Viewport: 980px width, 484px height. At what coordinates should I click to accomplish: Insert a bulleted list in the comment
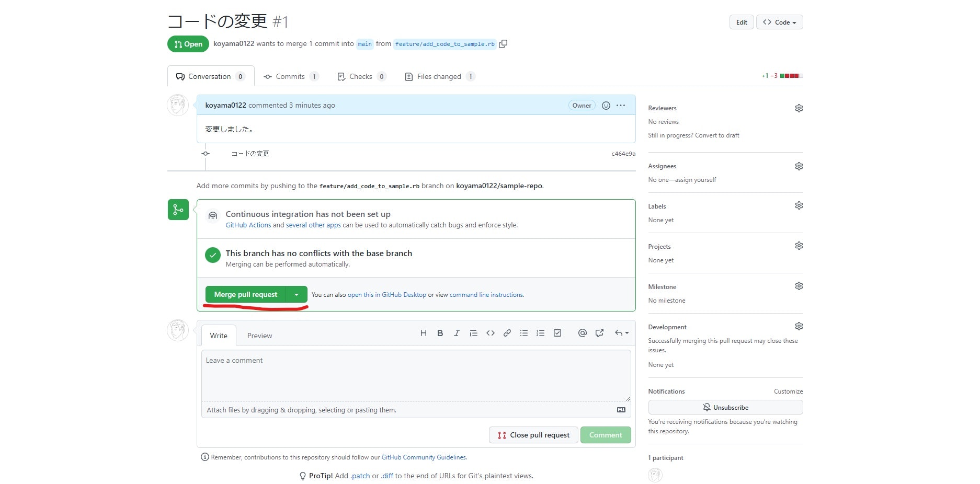tap(524, 333)
